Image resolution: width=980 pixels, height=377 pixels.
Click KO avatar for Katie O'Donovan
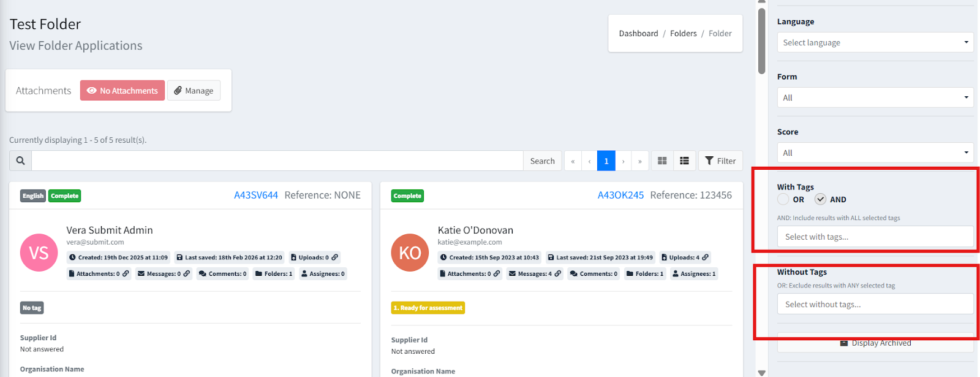pos(410,253)
